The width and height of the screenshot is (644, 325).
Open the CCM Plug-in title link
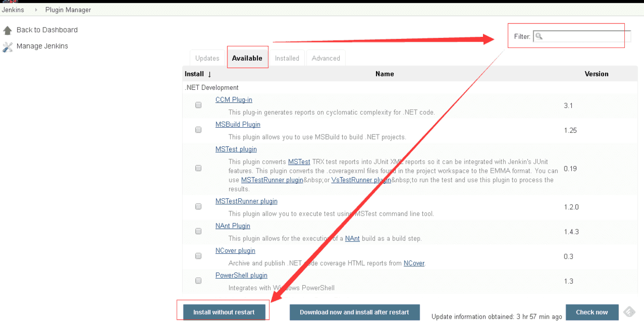(234, 100)
